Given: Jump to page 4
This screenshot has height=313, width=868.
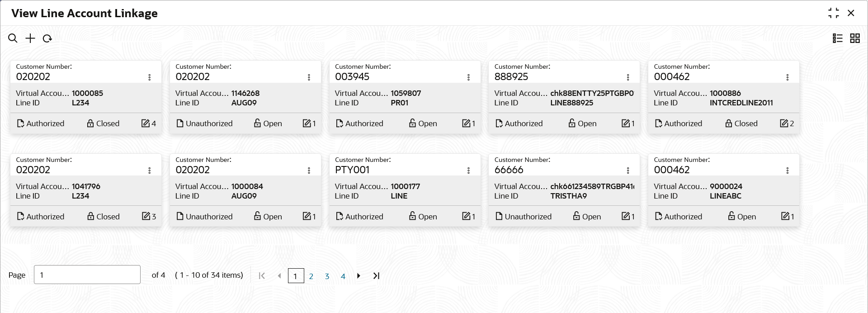Looking at the screenshot, I should click(x=343, y=276).
